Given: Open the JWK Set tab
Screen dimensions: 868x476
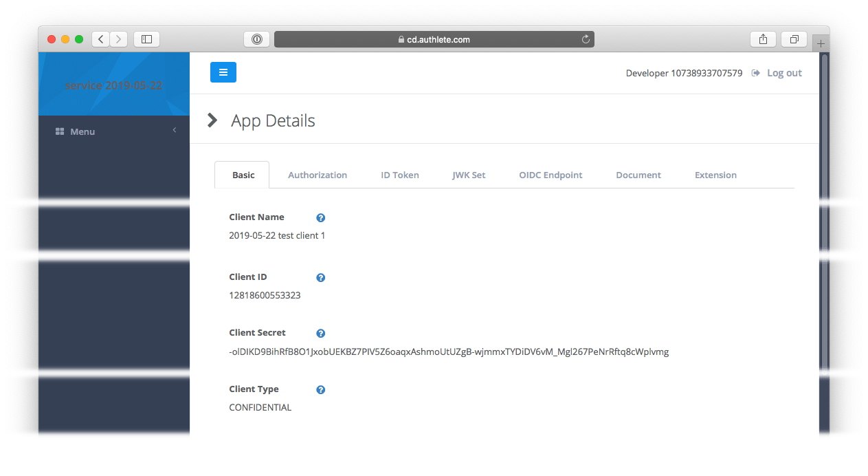Looking at the screenshot, I should (x=469, y=175).
